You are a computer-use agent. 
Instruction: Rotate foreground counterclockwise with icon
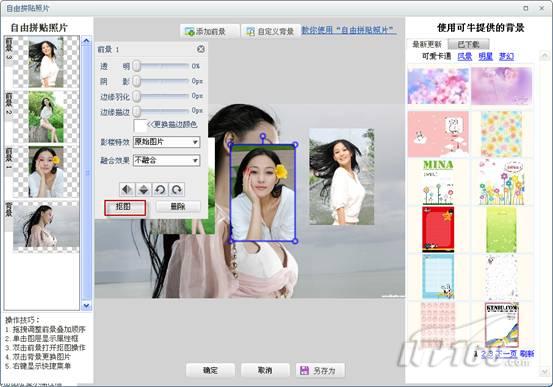point(160,190)
